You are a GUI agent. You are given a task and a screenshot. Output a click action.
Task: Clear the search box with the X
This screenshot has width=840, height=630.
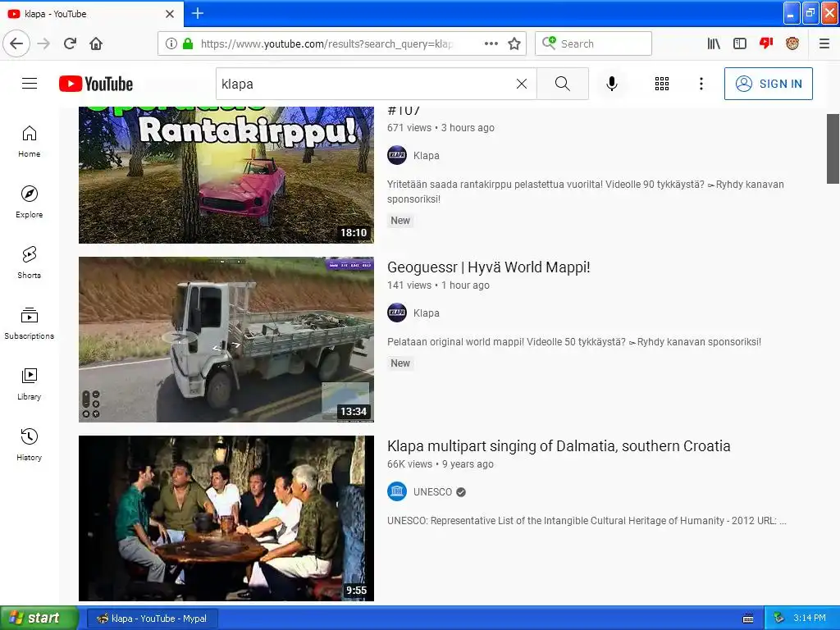tap(521, 84)
